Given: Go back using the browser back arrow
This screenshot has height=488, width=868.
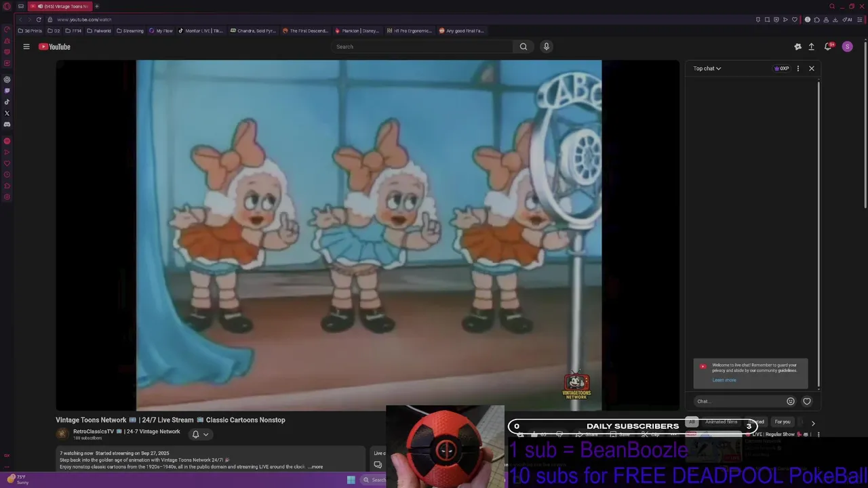Looking at the screenshot, I should (x=20, y=20).
